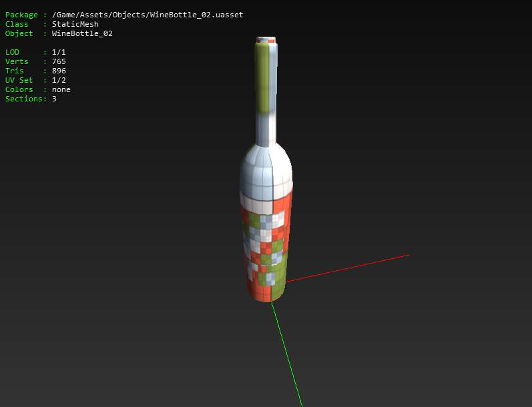Screen dimensions: 532x407
Task: Click the Colors value none
Action: coord(61,89)
